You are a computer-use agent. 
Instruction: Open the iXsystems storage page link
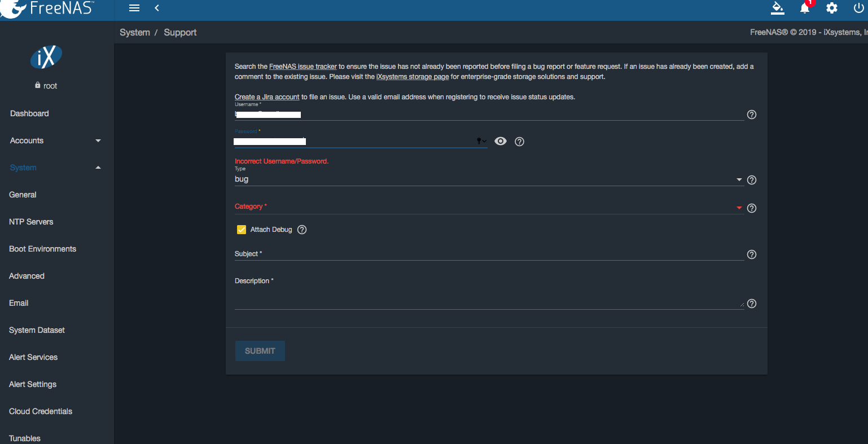coord(413,77)
